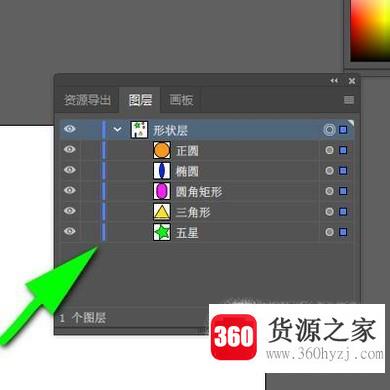The width and height of the screenshot is (390, 390).
Task: Click the target circle of 五星
Action: point(329,232)
